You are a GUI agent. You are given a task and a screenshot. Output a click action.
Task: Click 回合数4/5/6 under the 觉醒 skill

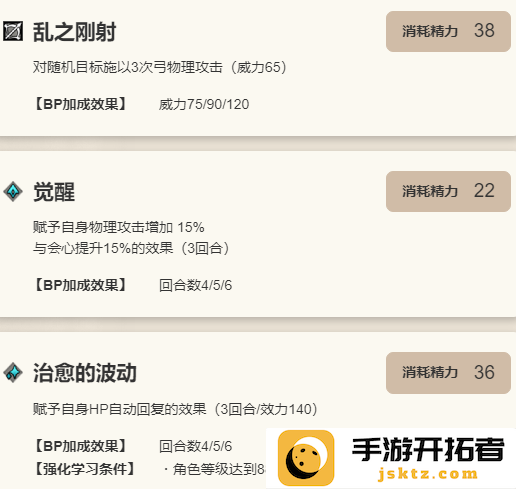coord(195,285)
